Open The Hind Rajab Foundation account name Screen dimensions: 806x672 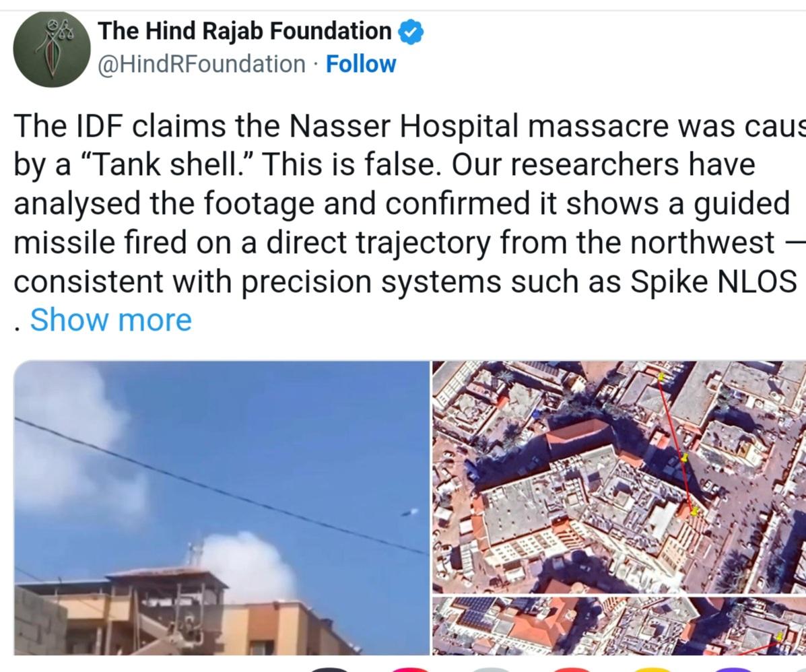[244, 31]
